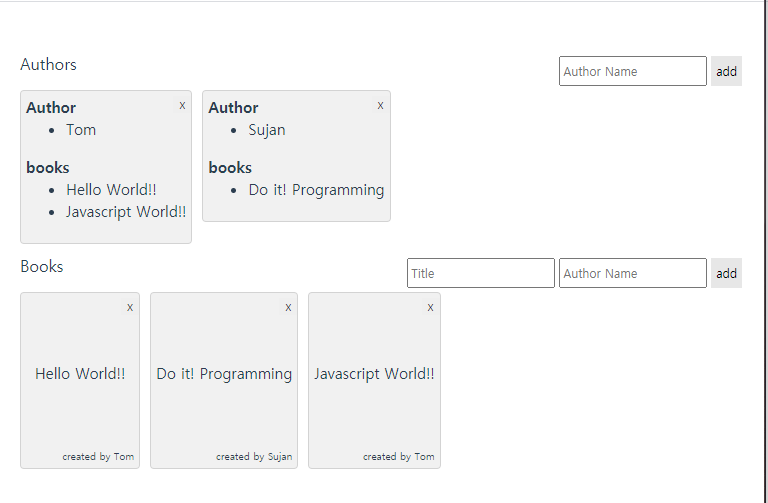Click created by Sujan on the book card
Screen dimensions: 768x503
pos(254,456)
